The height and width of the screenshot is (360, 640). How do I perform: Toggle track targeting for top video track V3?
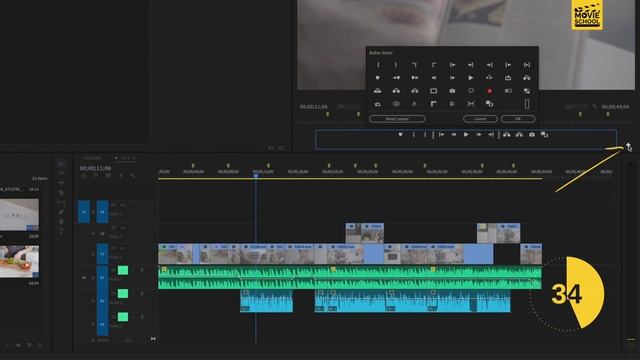click(x=102, y=212)
